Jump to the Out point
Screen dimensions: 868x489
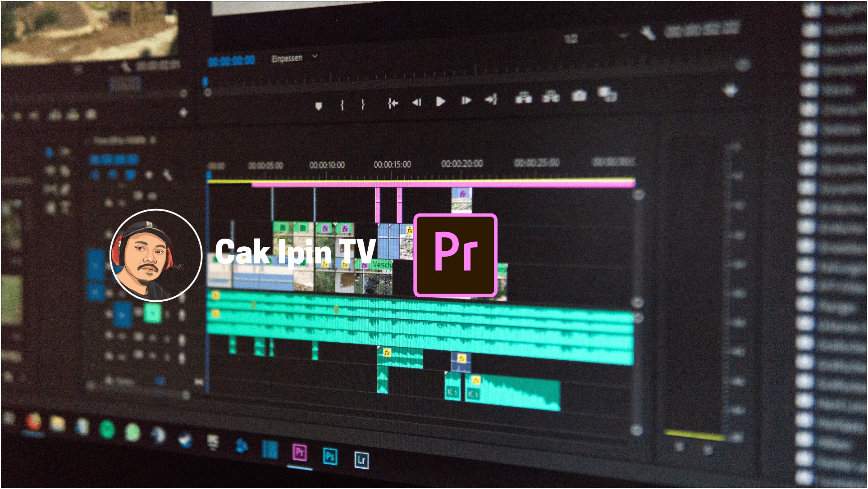pyautogui.click(x=491, y=99)
